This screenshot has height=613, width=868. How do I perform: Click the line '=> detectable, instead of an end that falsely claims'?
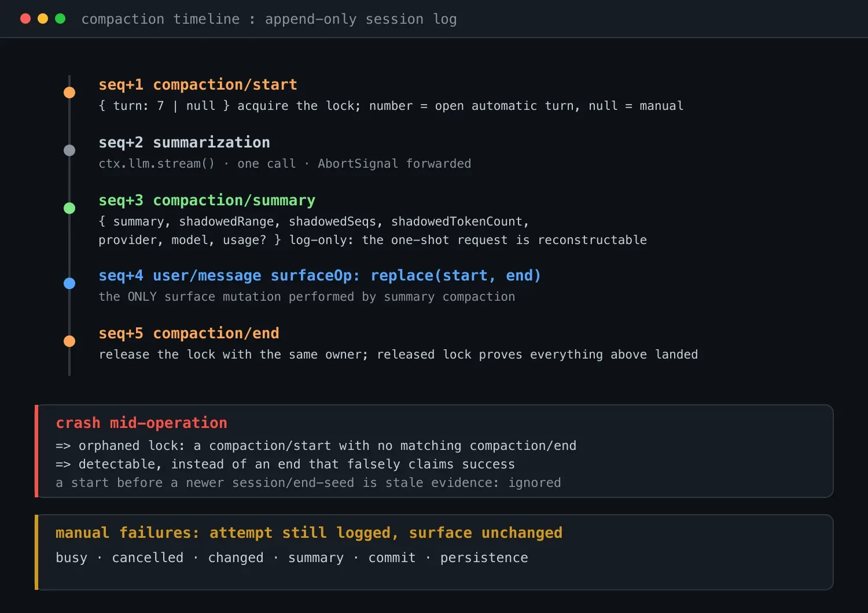pyautogui.click(x=285, y=464)
